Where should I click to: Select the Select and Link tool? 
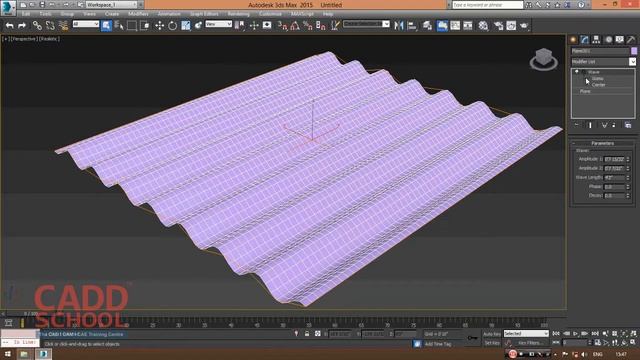37,25
